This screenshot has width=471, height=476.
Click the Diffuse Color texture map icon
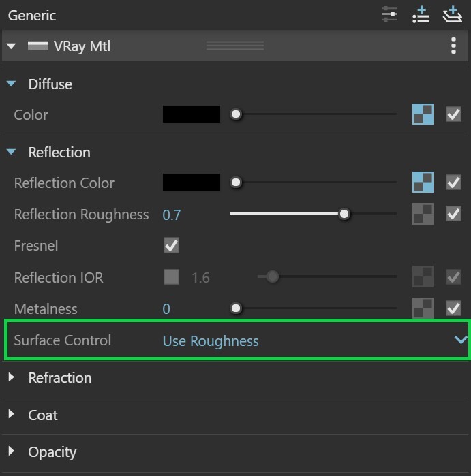[x=423, y=114]
